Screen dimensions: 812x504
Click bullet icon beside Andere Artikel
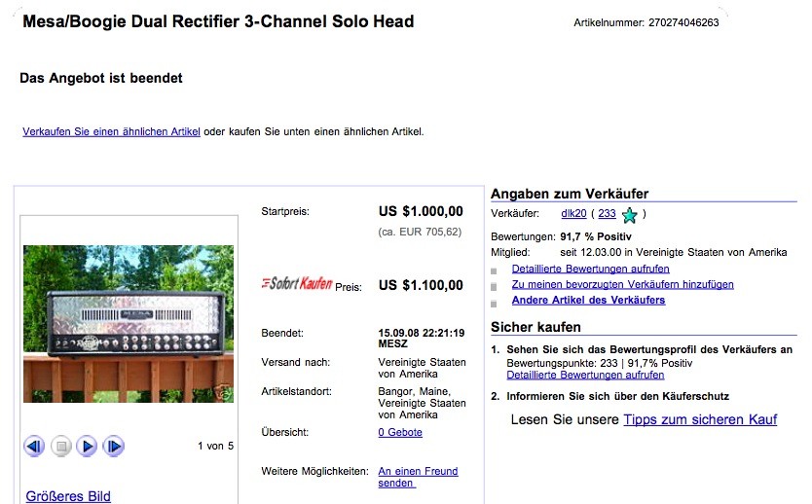[494, 304]
